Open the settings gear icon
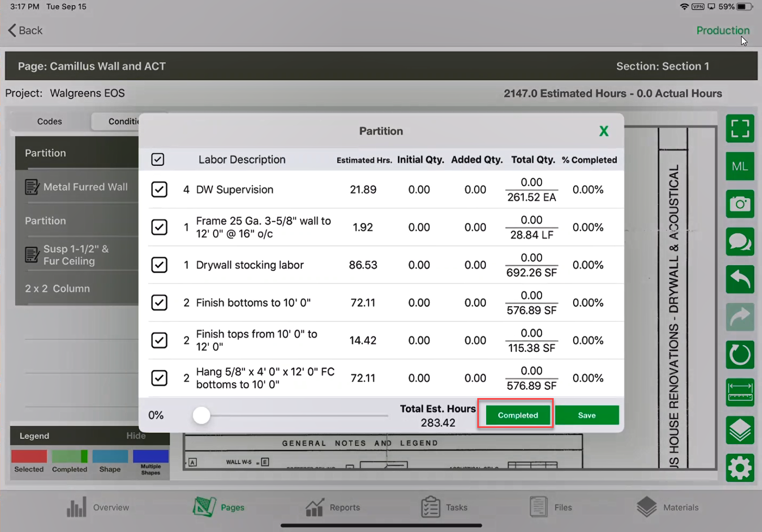Screen dimensions: 762x532 click(x=739, y=468)
